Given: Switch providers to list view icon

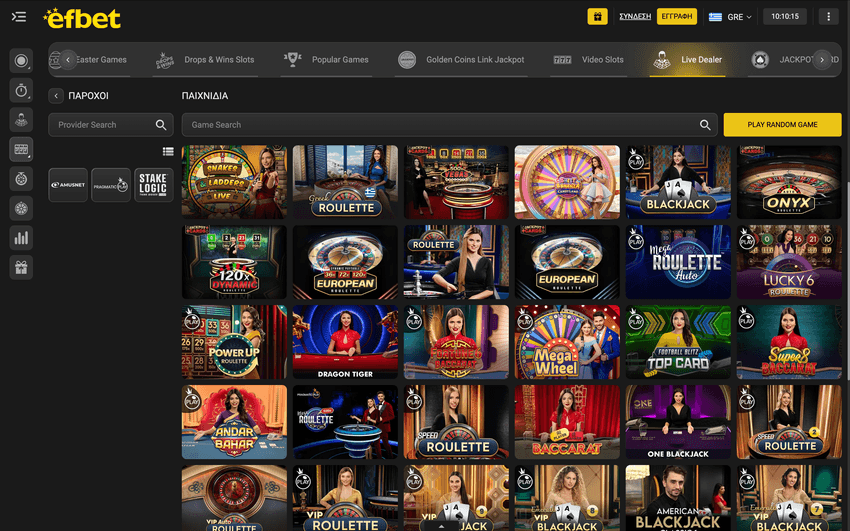Looking at the screenshot, I should point(168,152).
